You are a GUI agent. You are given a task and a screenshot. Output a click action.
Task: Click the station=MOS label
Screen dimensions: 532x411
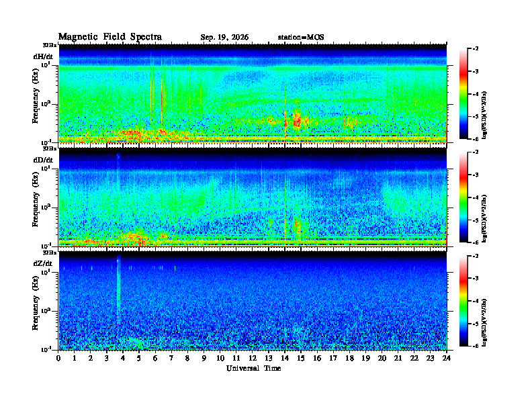pos(301,38)
